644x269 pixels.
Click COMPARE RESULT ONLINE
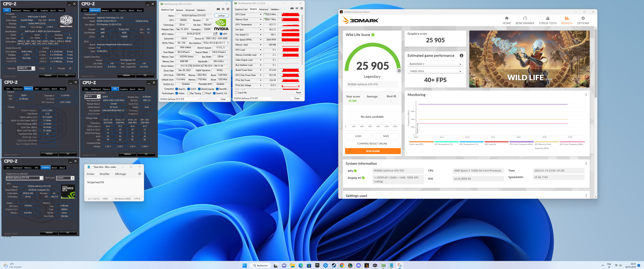[372, 144]
